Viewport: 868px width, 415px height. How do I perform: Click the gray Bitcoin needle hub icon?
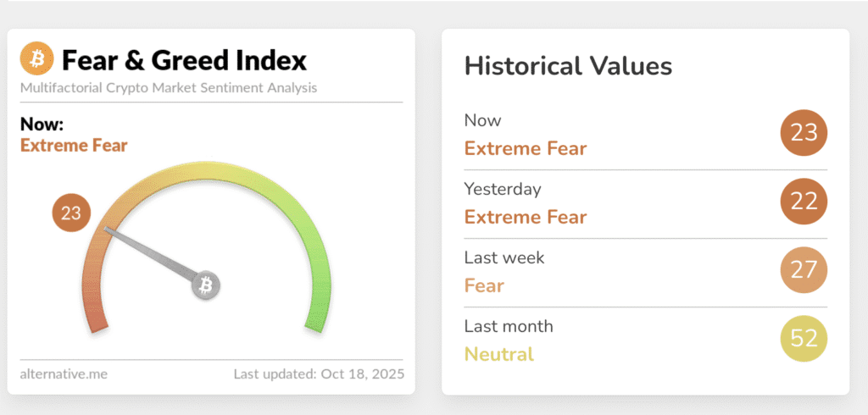click(204, 286)
